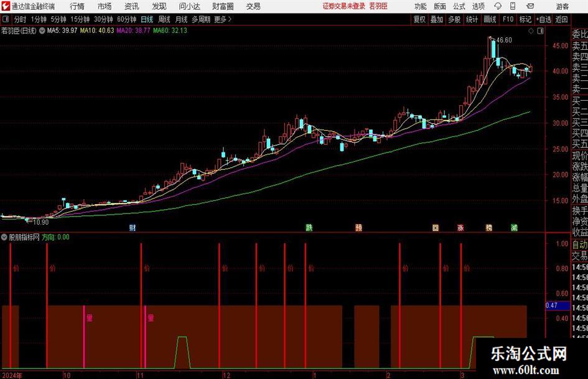The image size is (588, 379).
Task: Add stock with +自选 button
Action: coord(544,19)
